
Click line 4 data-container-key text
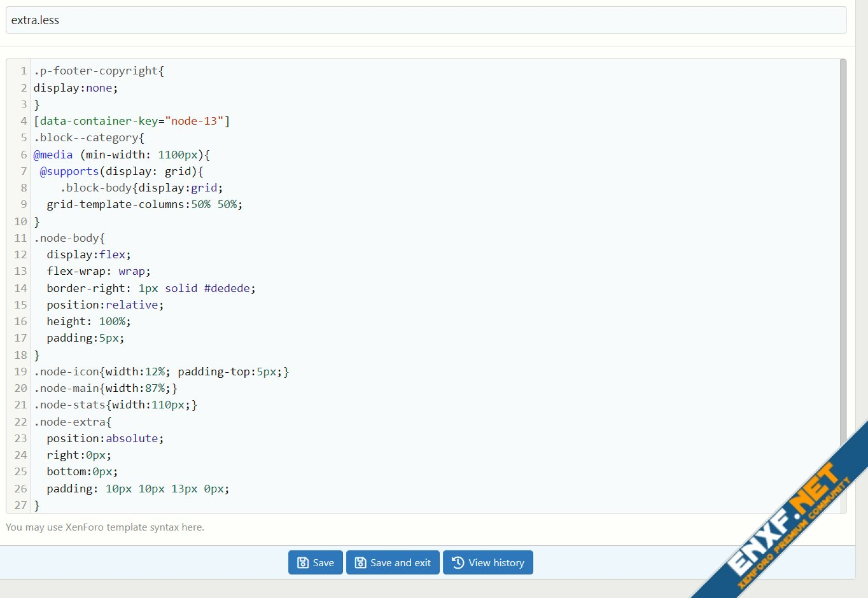132,121
